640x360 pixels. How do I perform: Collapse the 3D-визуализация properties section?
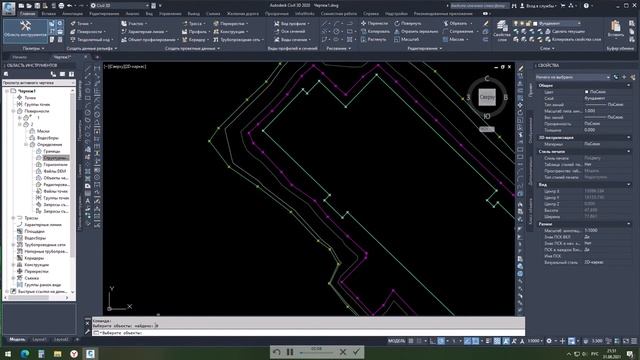click(x=629, y=138)
